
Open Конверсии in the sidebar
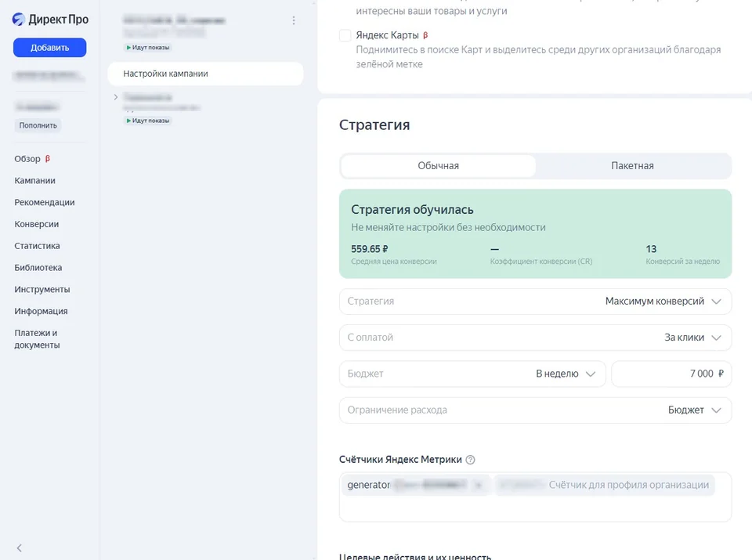point(37,224)
